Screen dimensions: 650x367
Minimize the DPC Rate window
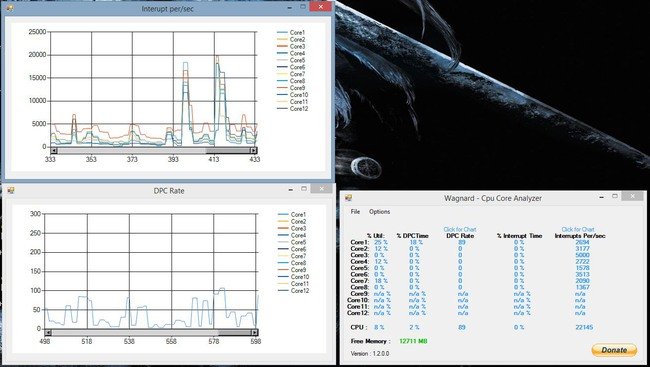[291, 190]
